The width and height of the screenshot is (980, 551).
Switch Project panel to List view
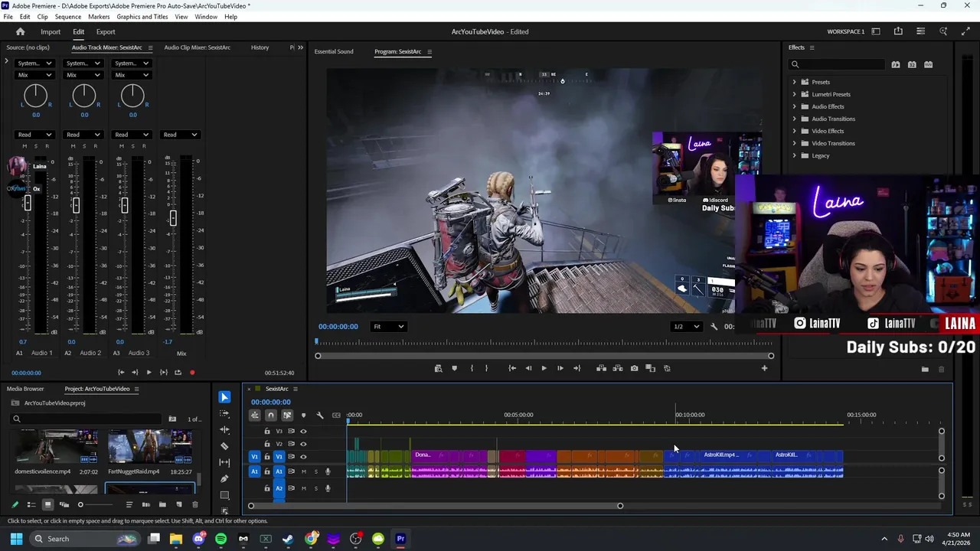click(31, 505)
